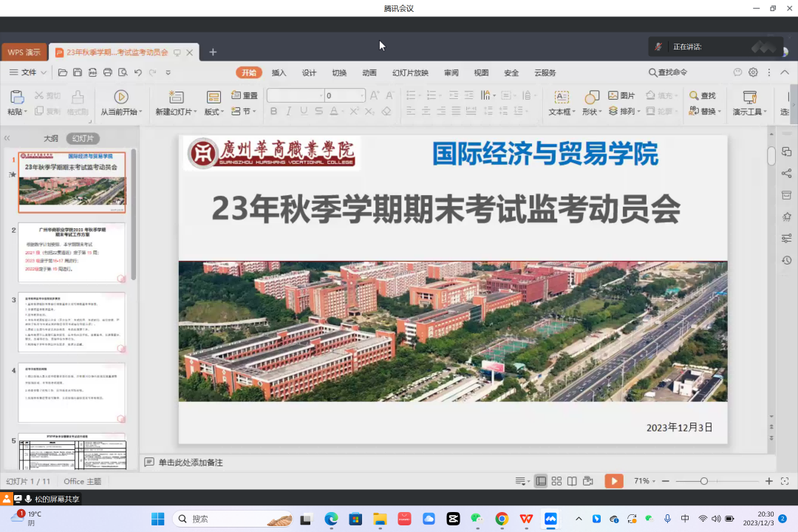Toggle normal view in the status bar
Viewport: 798px width, 532px height.
click(x=541, y=481)
